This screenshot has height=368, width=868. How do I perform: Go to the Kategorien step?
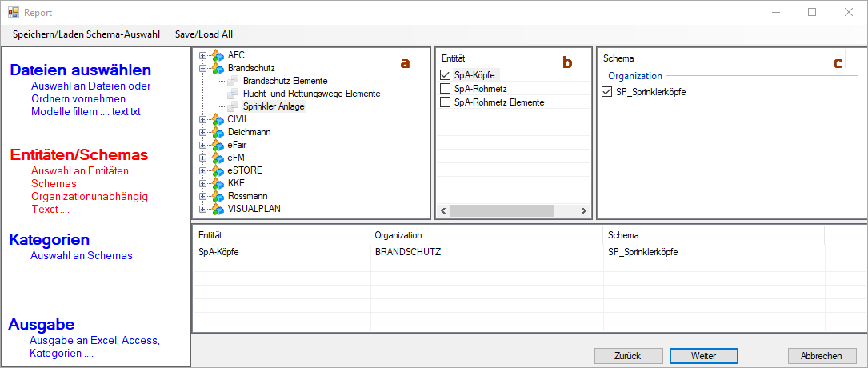50,240
